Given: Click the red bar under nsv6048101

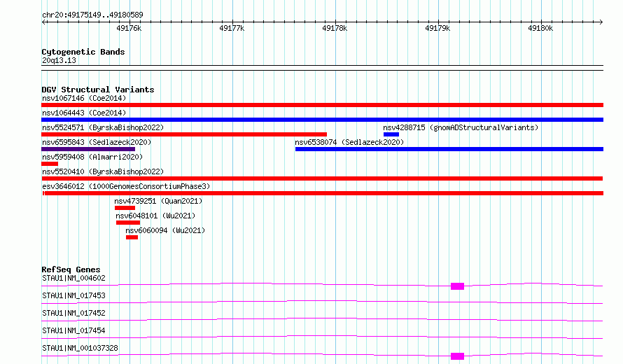Looking at the screenshot, I should pyautogui.click(x=128, y=223).
